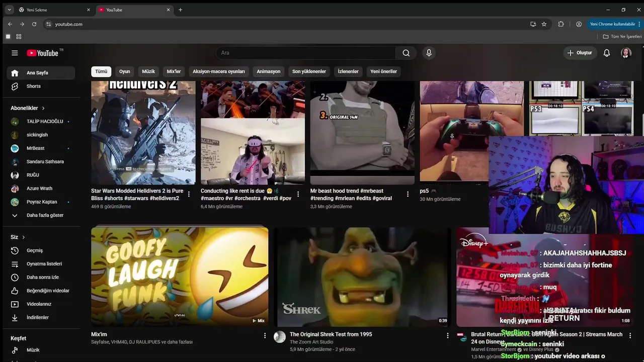Screen dimensions: 644x362
Task: Click the Mix'im title
Action: pos(99,334)
